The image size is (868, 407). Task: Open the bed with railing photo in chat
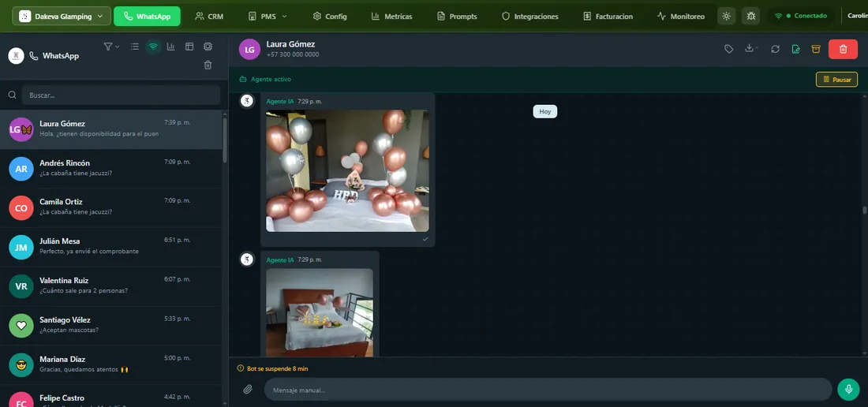click(x=320, y=312)
